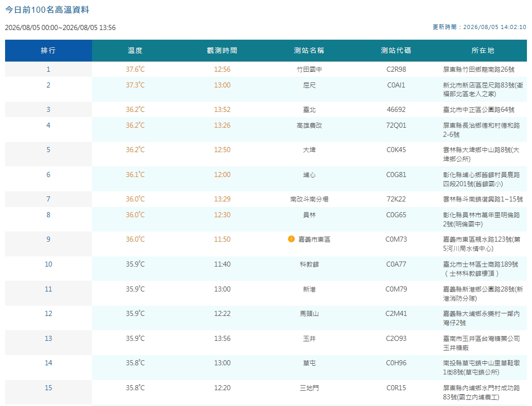Click station code C0K45
Viewport: 532px width, 406px height.
point(396,150)
